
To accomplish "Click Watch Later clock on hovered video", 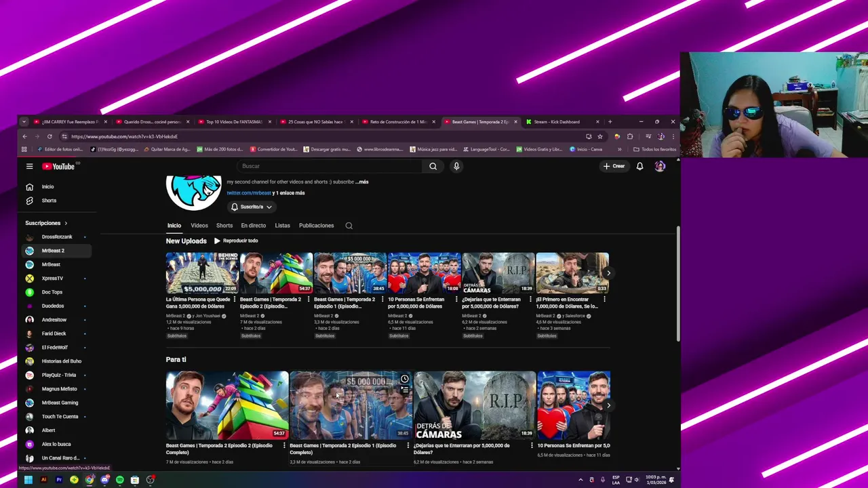I will (405, 379).
